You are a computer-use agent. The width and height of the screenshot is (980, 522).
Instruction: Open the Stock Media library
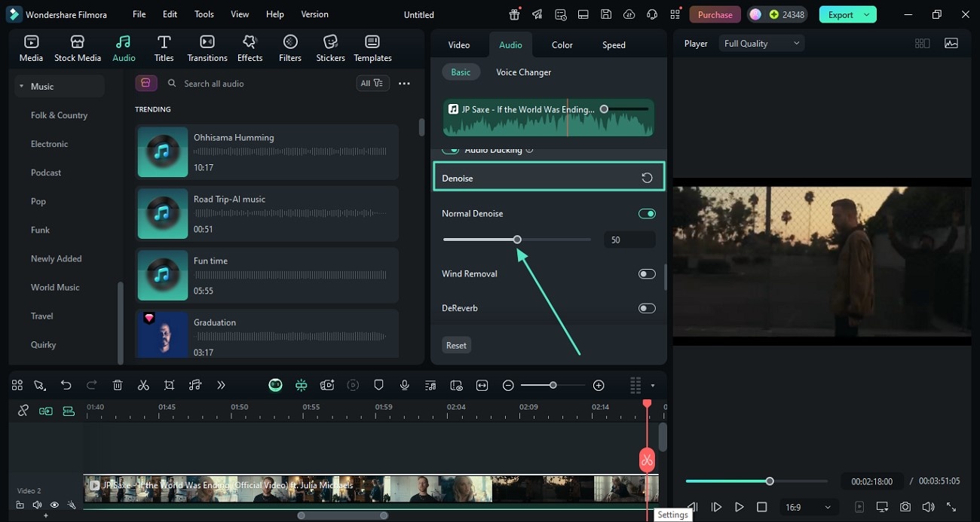(77, 48)
